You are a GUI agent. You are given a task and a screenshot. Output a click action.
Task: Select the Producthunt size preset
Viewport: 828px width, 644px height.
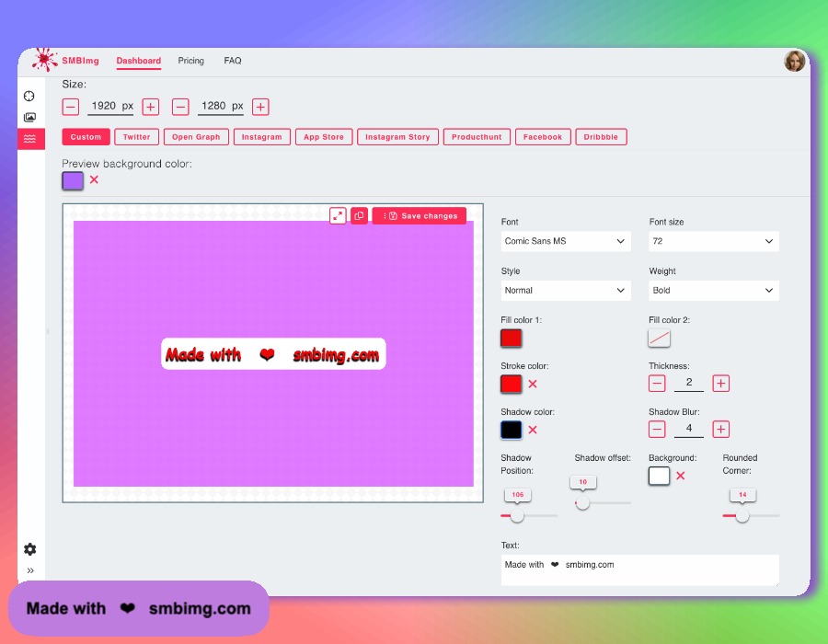point(477,137)
